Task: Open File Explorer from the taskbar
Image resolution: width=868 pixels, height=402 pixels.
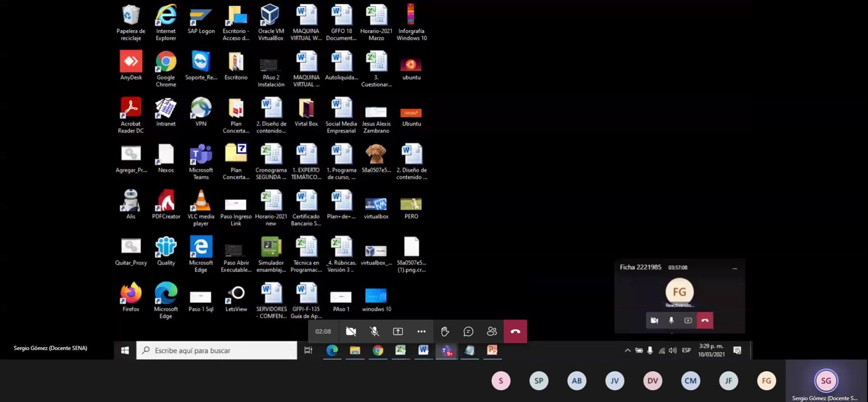Action: 355,351
